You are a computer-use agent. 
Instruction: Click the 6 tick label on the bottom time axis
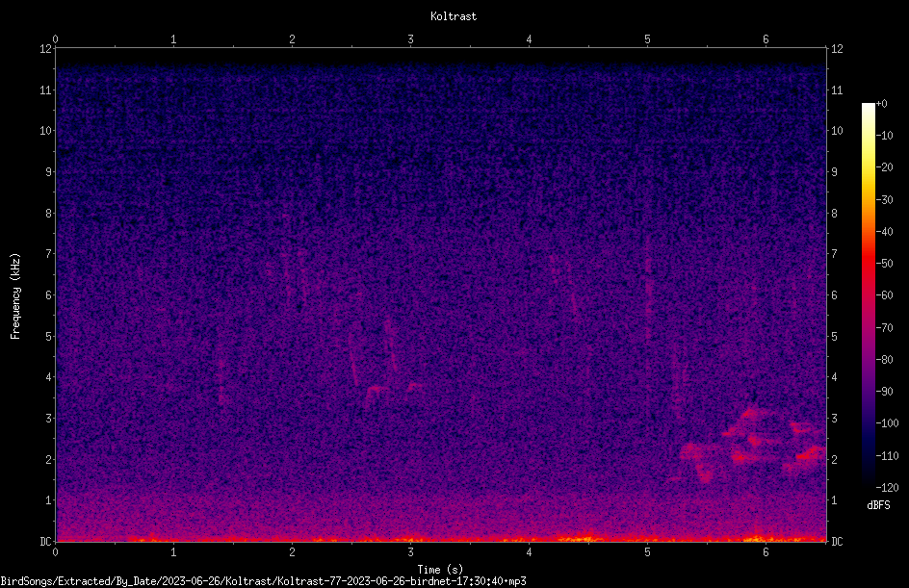click(766, 552)
